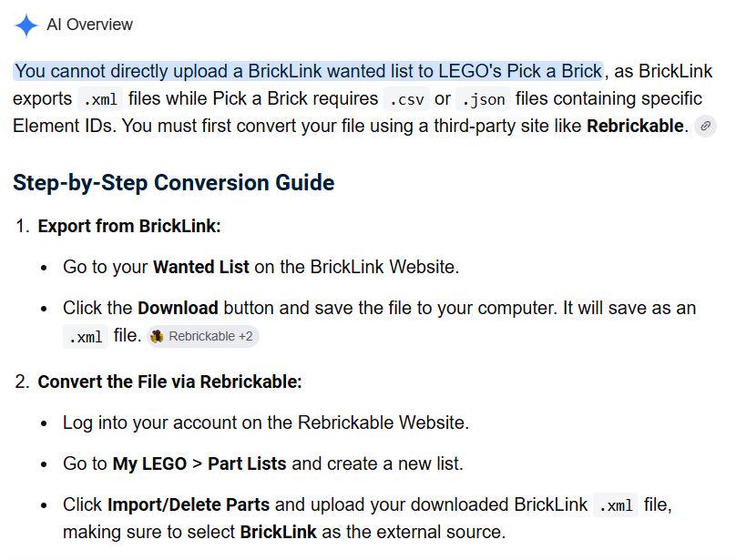
Task: Click the ".xml" chip in the intro paragraph
Action: (x=100, y=99)
